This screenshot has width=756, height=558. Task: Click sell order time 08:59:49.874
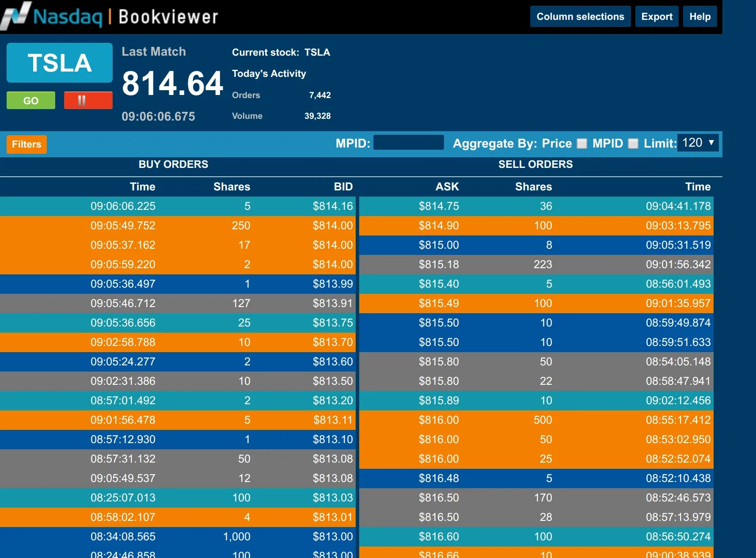pos(678,323)
